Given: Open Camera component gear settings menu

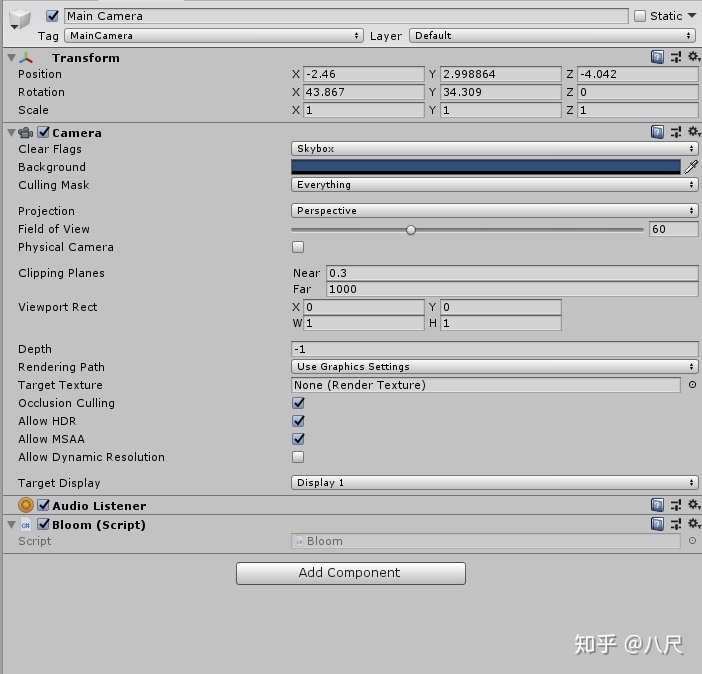Looking at the screenshot, I should (693, 132).
